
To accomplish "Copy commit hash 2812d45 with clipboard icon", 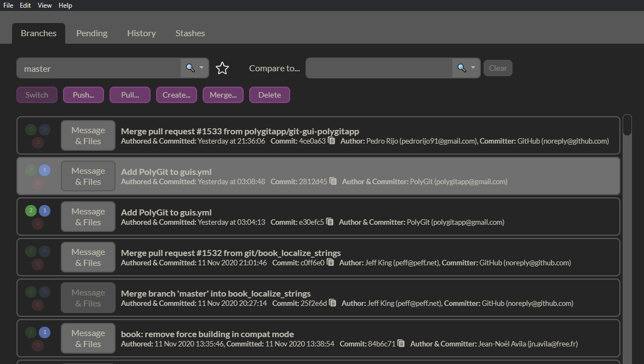I will pyautogui.click(x=333, y=181).
